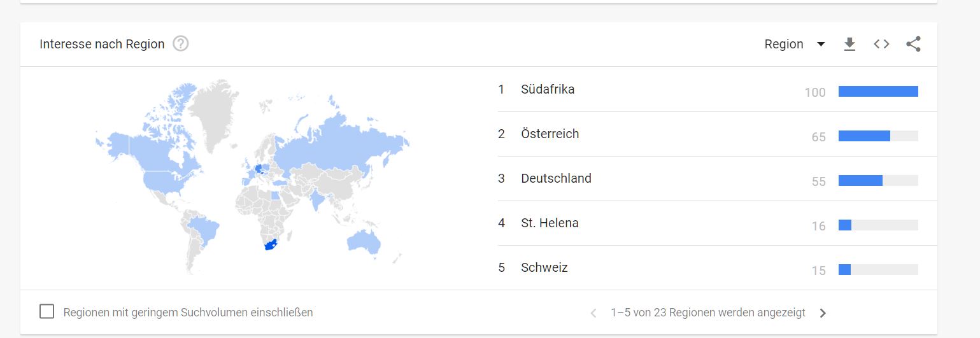
Task: Click Südafrika's interest bar showing 100
Action: coord(877,92)
